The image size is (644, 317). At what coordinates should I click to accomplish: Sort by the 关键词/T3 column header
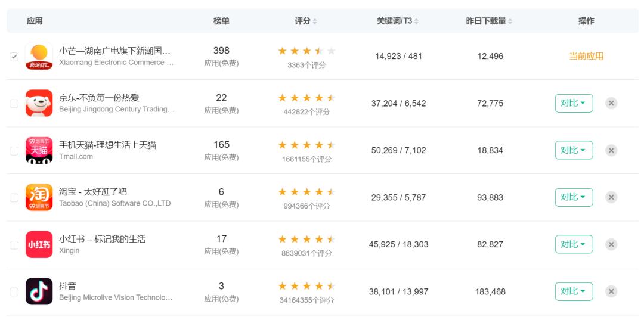pyautogui.click(x=398, y=21)
